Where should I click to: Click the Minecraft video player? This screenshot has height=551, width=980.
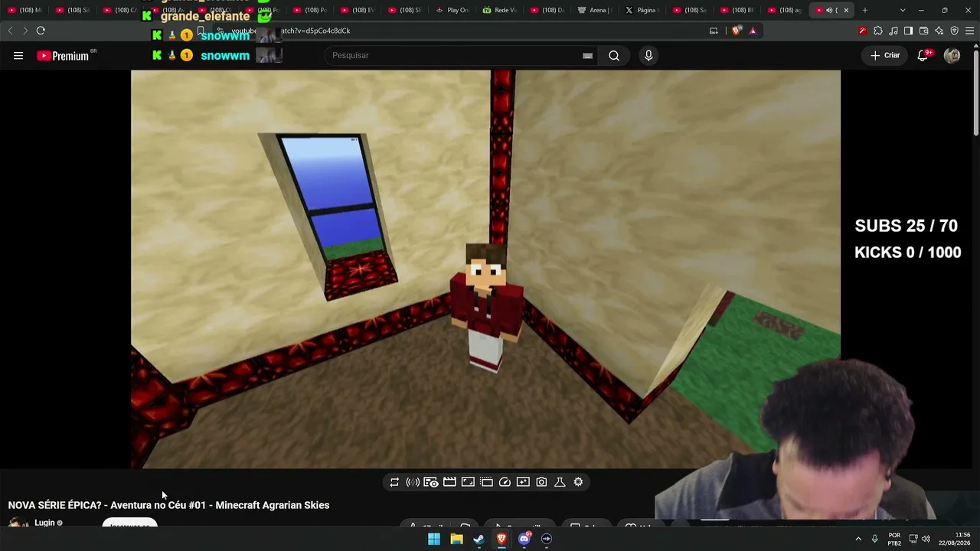(x=485, y=269)
